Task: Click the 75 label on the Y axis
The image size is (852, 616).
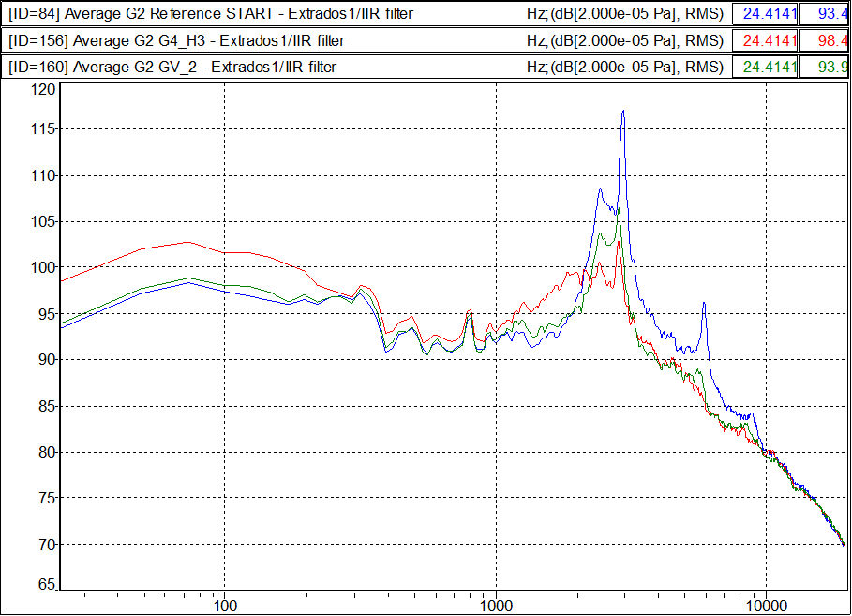Action: pyautogui.click(x=46, y=498)
